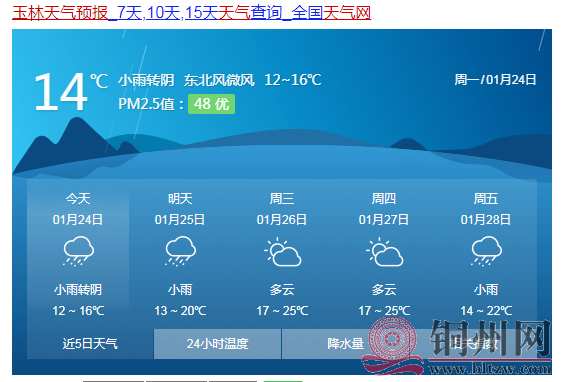Click the 小雨转阴 label under 今天
The image size is (564, 382).
[78, 290]
